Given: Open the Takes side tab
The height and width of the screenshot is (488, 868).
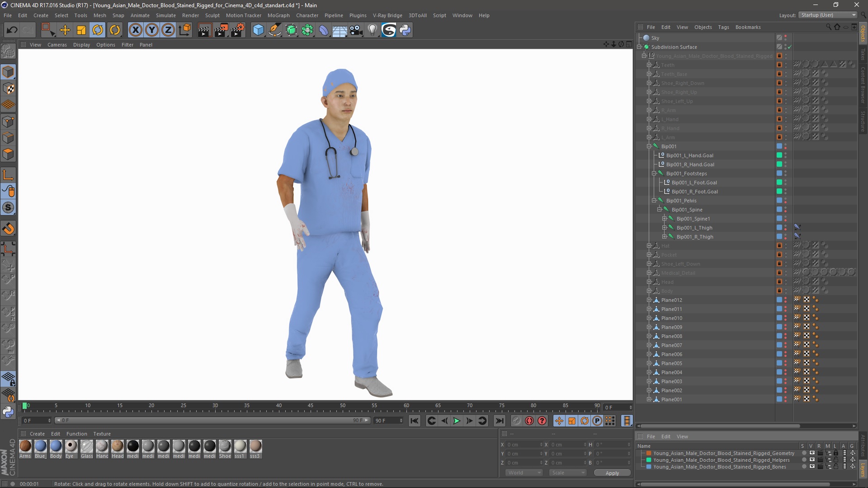Looking at the screenshot, I should pos(863,55).
